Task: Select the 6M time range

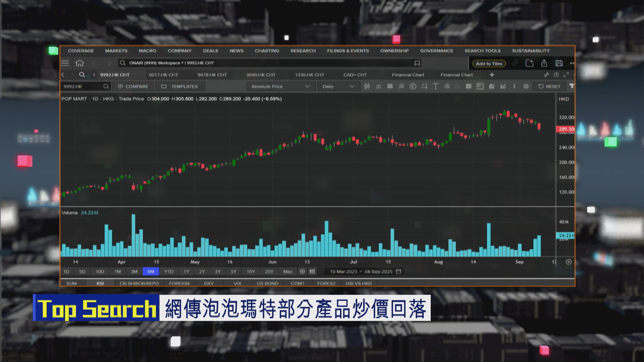Action: coord(151,271)
